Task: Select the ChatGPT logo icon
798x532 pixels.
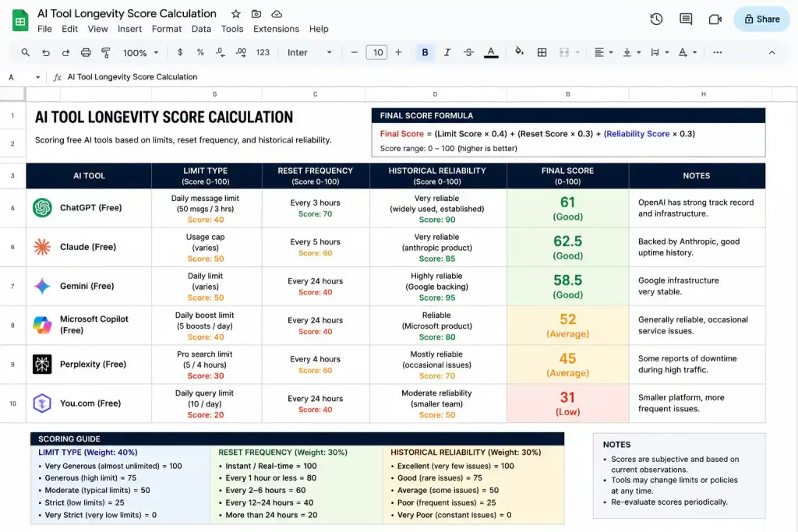Action: point(42,207)
